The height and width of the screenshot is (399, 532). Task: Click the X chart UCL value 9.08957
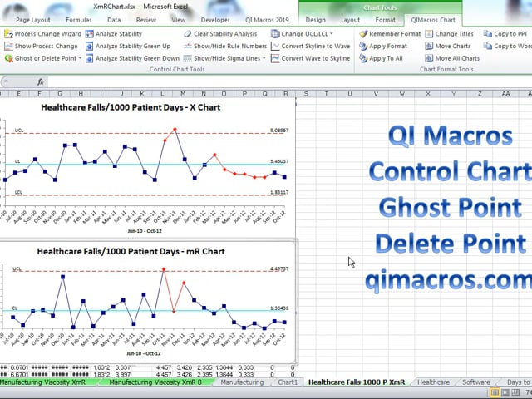coord(279,131)
